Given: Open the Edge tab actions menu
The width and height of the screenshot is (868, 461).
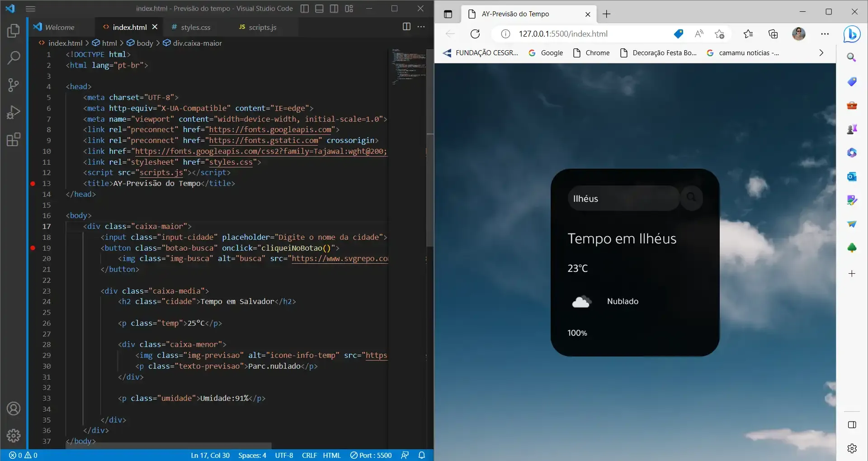Looking at the screenshot, I should pyautogui.click(x=448, y=14).
